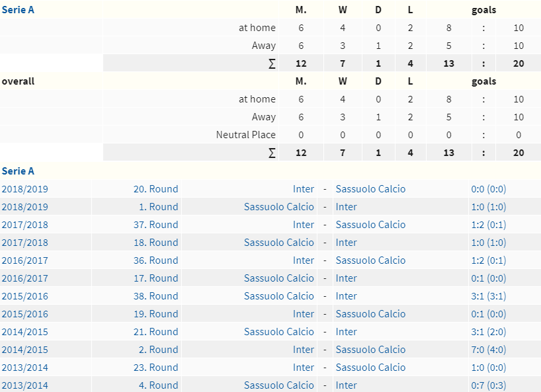541x392 pixels.
Task: Open the 21. Round link
Action: 156,332
